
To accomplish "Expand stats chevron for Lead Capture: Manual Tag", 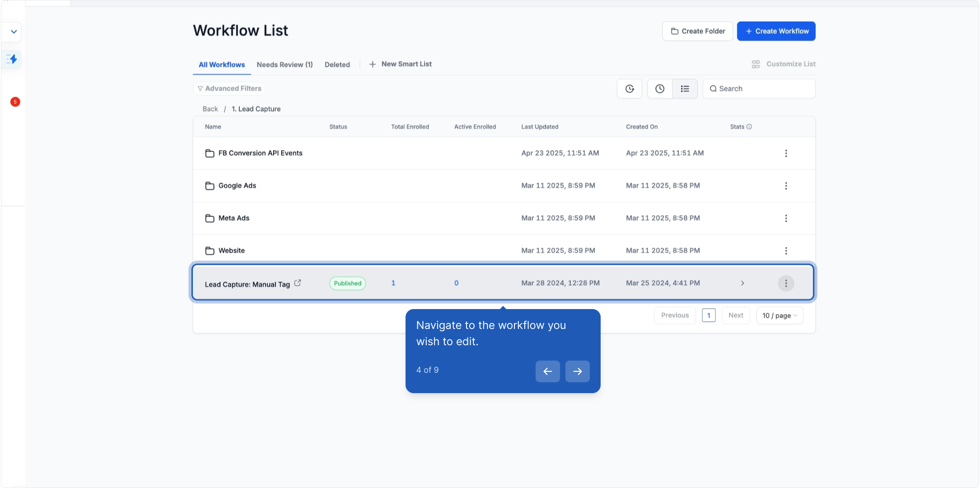I will tap(742, 283).
